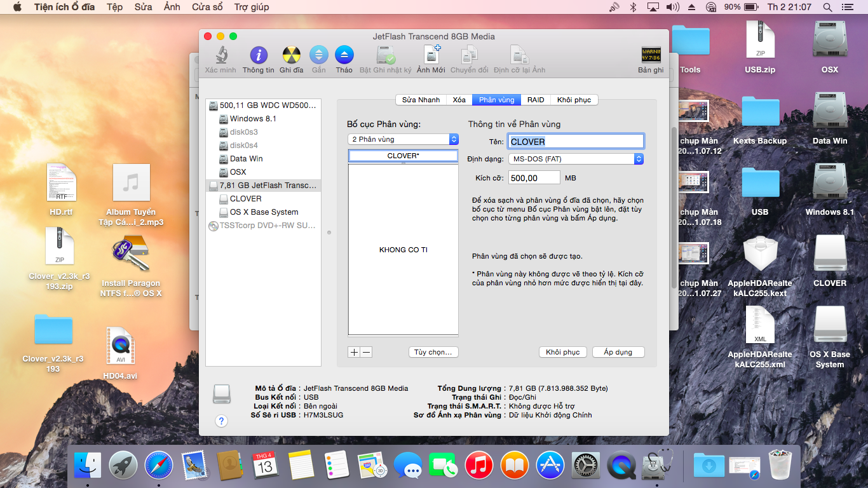Viewport: 868px width, 488px height.
Task: Add a partition with the plus button
Action: click(354, 352)
